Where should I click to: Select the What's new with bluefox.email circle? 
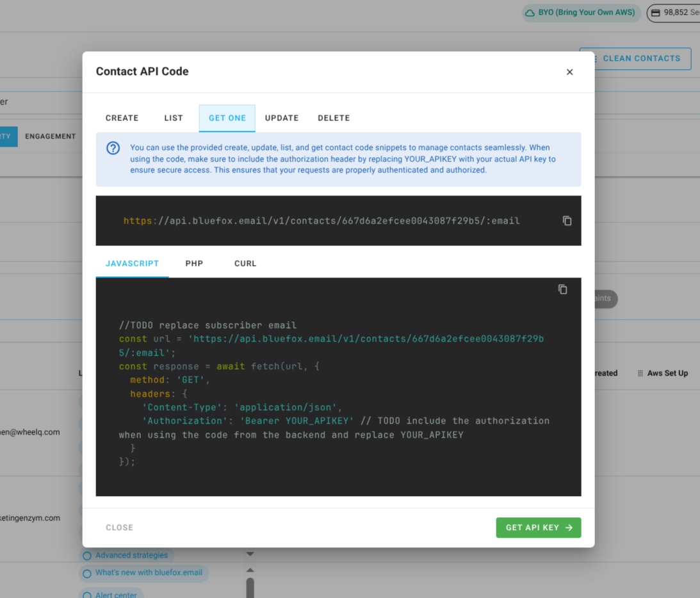tap(86, 574)
